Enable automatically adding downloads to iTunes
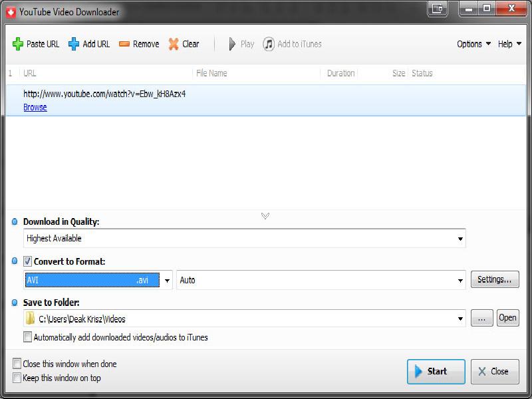This screenshot has width=532, height=399. pyautogui.click(x=27, y=337)
